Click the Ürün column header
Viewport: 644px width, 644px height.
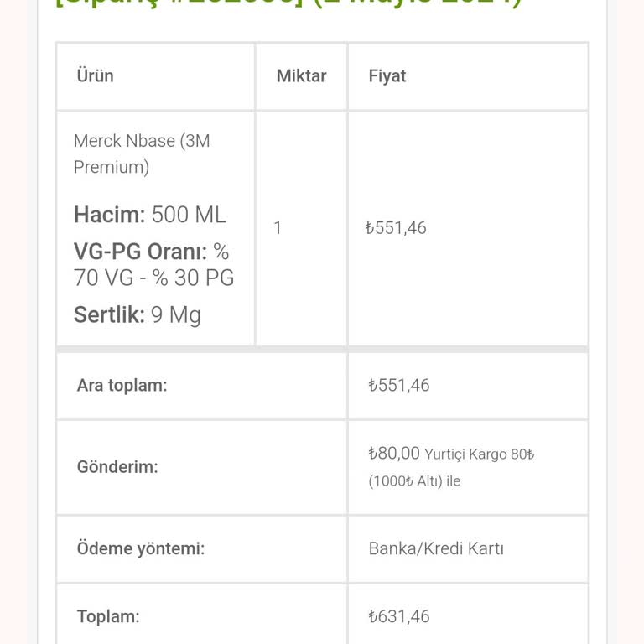click(x=95, y=75)
